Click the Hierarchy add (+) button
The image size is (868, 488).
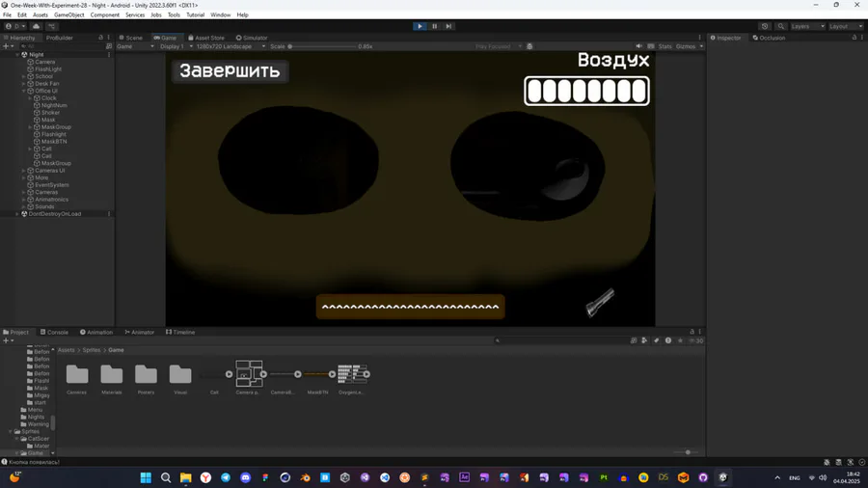pos(6,46)
